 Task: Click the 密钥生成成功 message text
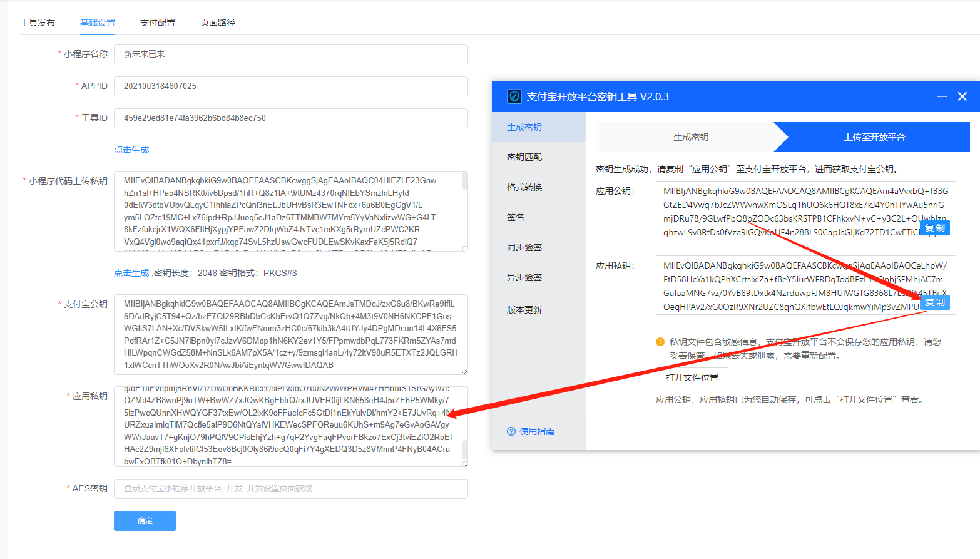[748, 169]
